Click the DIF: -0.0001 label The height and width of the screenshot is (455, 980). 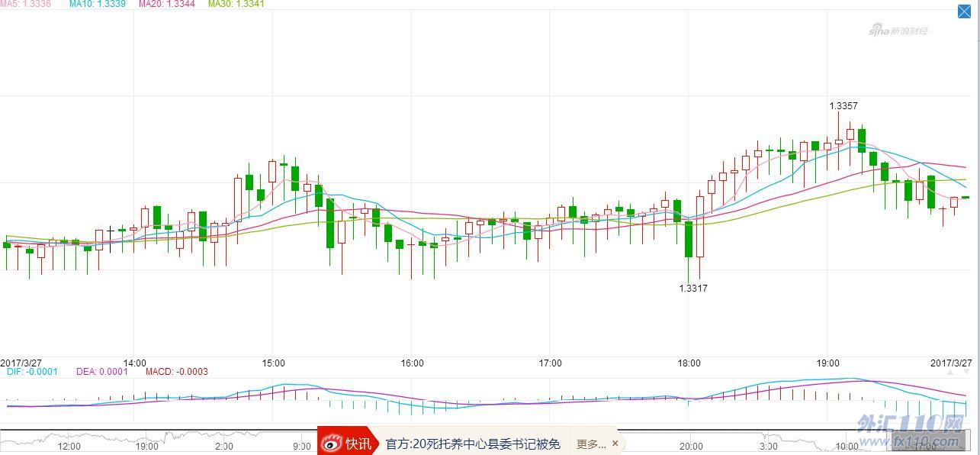tap(32, 372)
